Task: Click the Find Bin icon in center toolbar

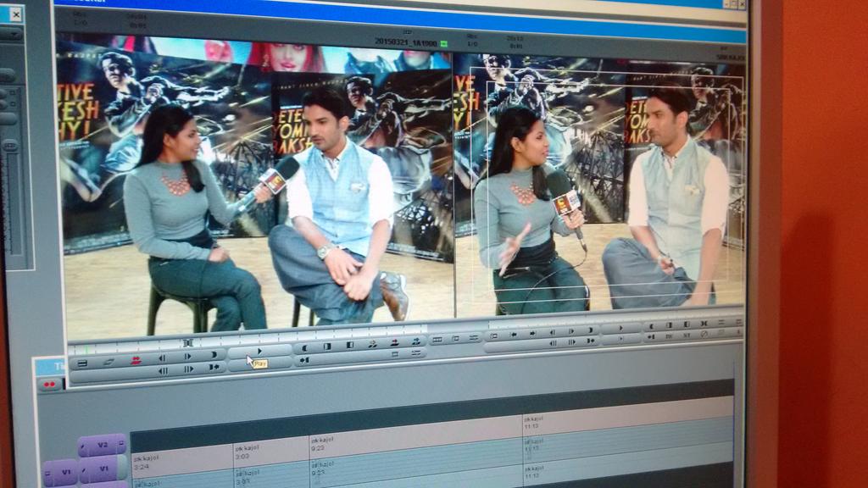Action: [x=455, y=339]
